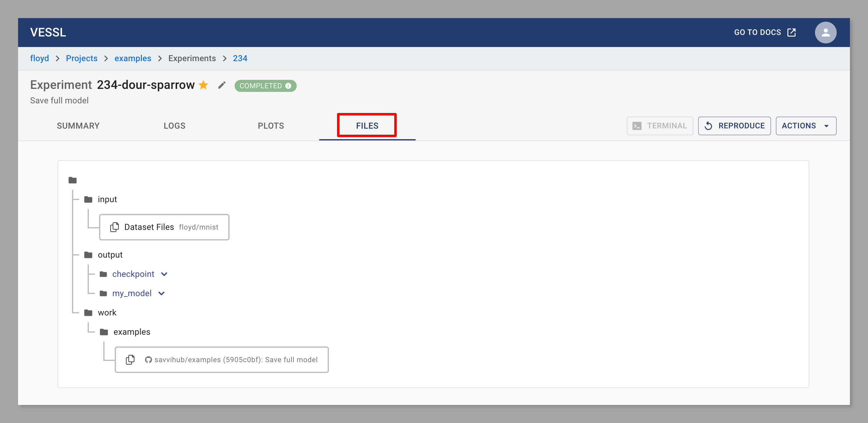Image resolution: width=868 pixels, height=423 pixels.
Task: Open the user avatar menu
Action: [x=825, y=32]
